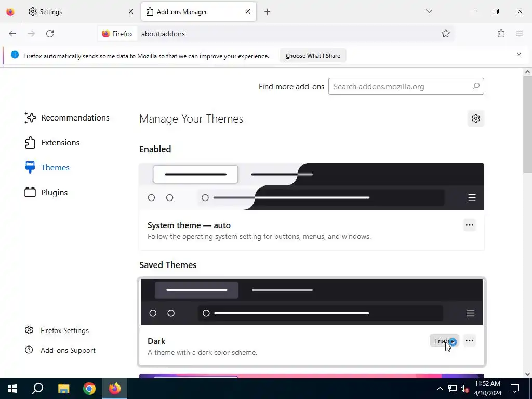Click the Dark theme preview image

pos(312,302)
